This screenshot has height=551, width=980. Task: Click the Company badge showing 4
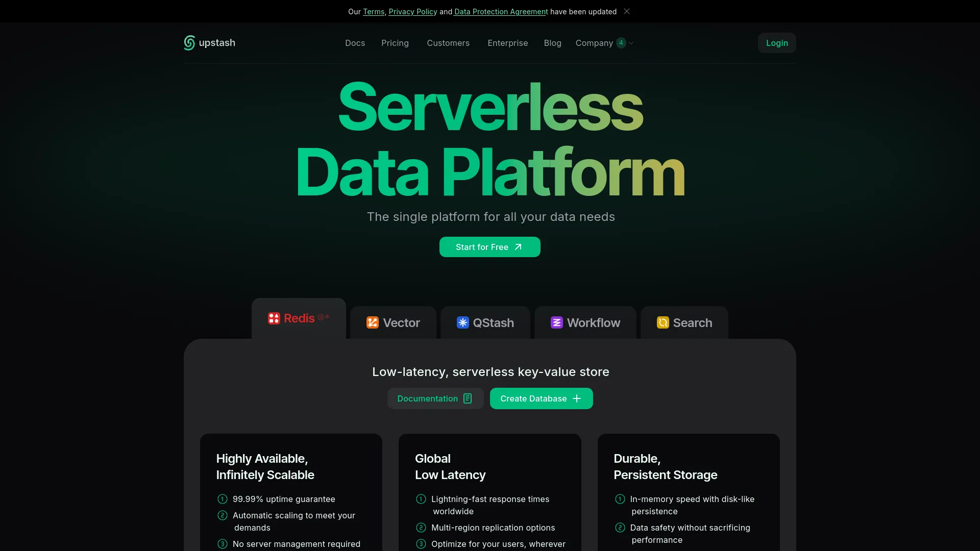621,43
